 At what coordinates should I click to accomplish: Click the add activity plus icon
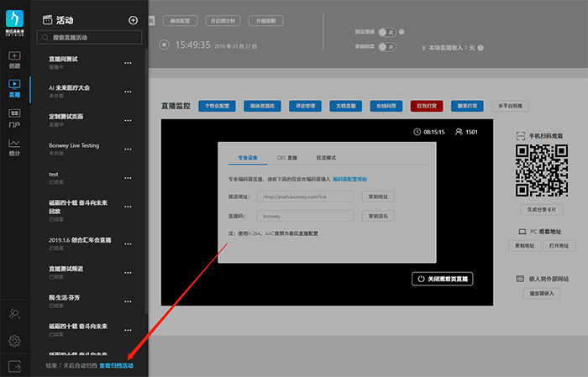point(133,20)
